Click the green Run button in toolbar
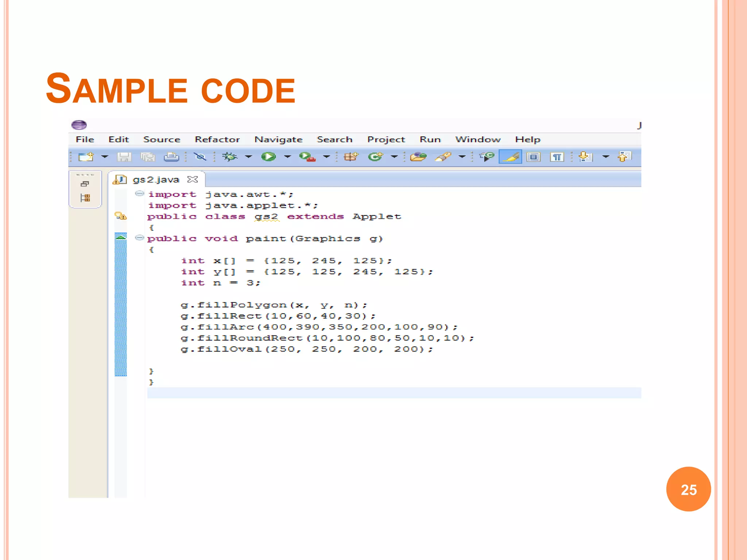Screen dimensions: 747x560 pyautogui.click(x=268, y=157)
